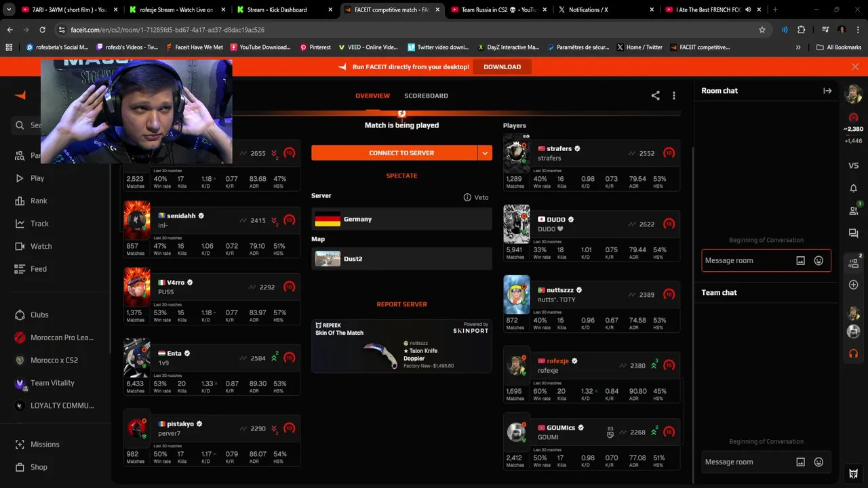The width and height of the screenshot is (868, 488).
Task: Dismiss the orange desktop app banner
Action: point(855,66)
